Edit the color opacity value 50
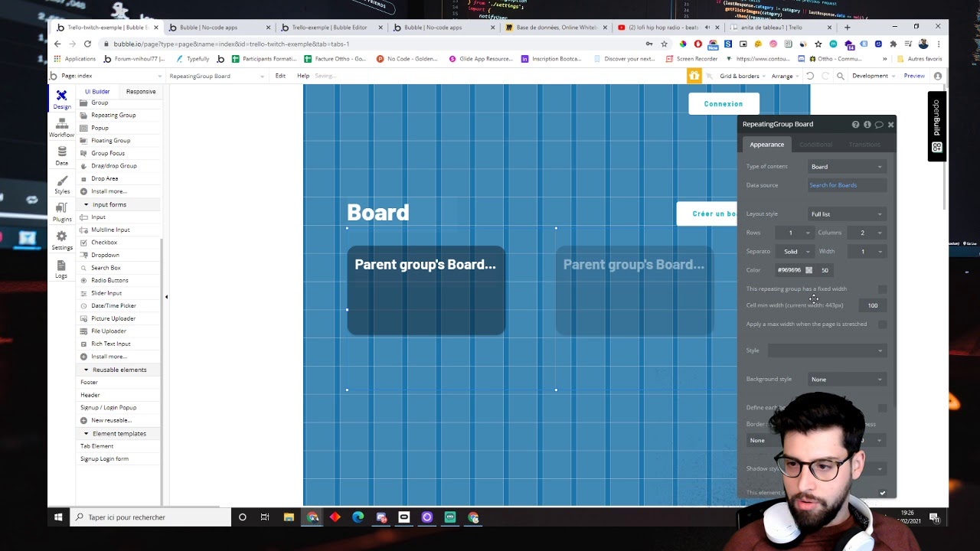 (x=825, y=270)
